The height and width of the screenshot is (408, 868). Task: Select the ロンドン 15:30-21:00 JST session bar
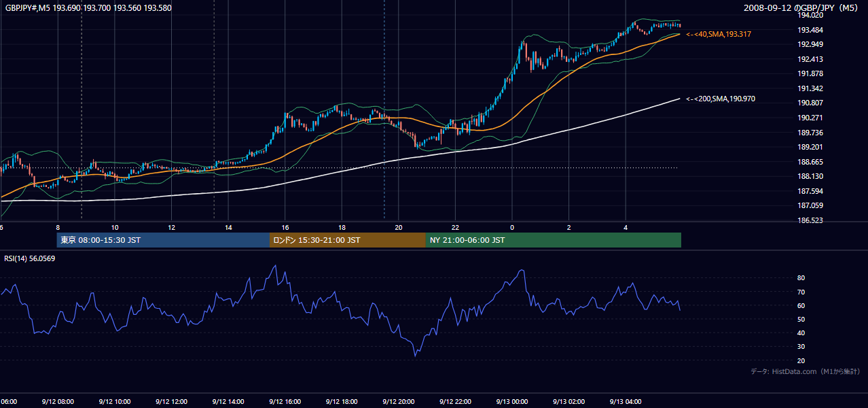pyautogui.click(x=348, y=240)
